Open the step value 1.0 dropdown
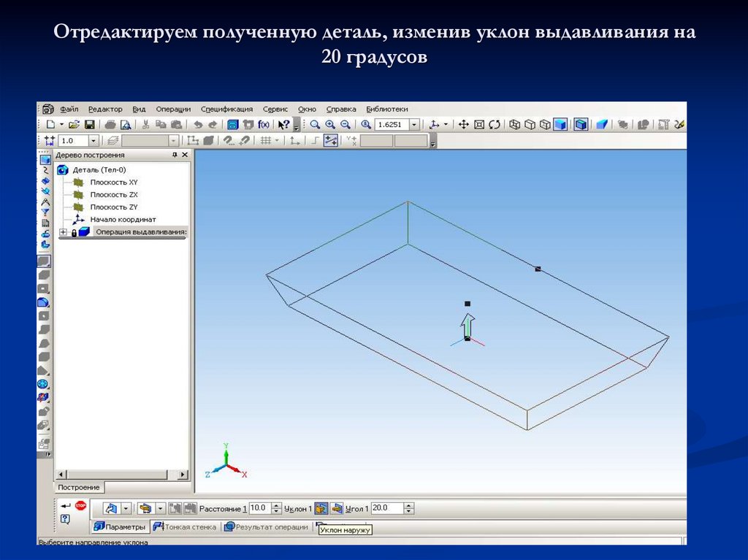 click(93, 141)
